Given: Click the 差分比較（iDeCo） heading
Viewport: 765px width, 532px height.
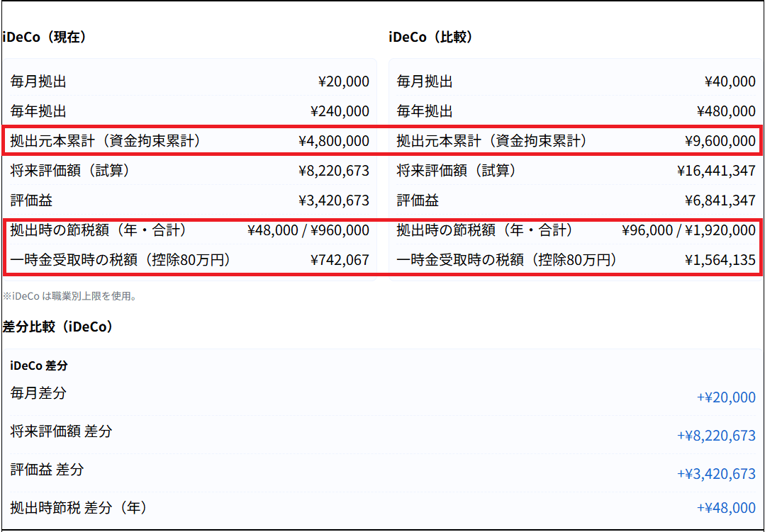Looking at the screenshot, I should (58, 327).
